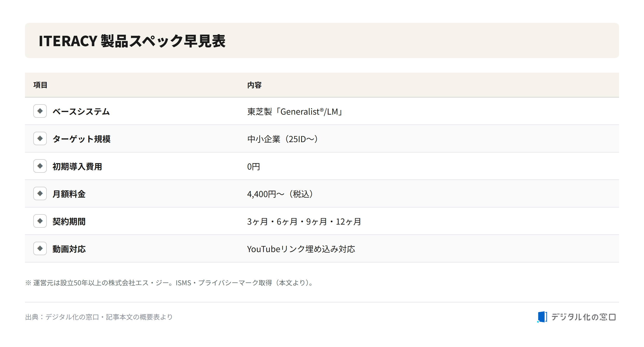Select the 動画対応 row label
The width and height of the screenshot is (644, 347).
point(69,249)
